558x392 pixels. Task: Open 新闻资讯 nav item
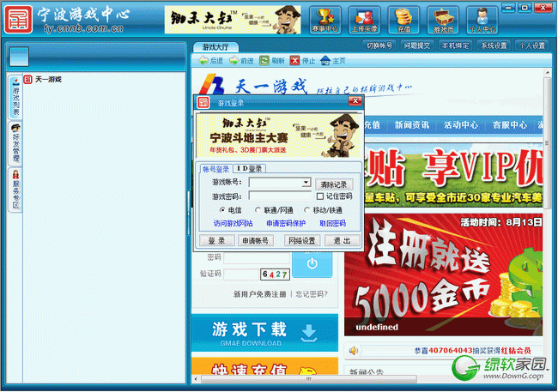(411, 125)
